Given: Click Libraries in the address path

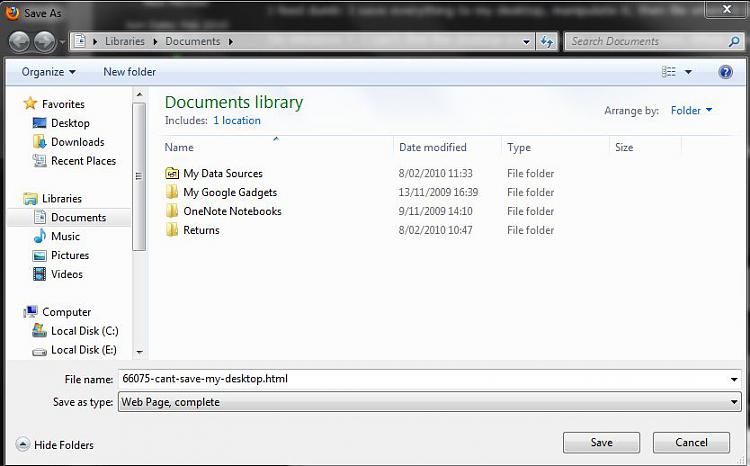Looking at the screenshot, I should tap(125, 42).
